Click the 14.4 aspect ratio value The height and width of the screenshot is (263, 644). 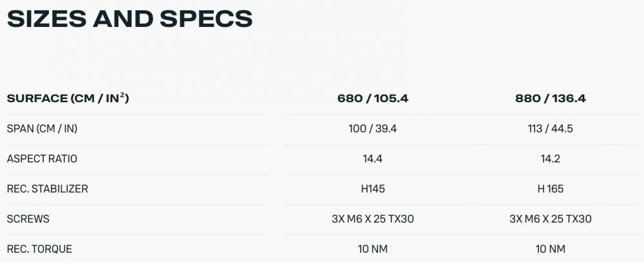pyautogui.click(x=372, y=159)
